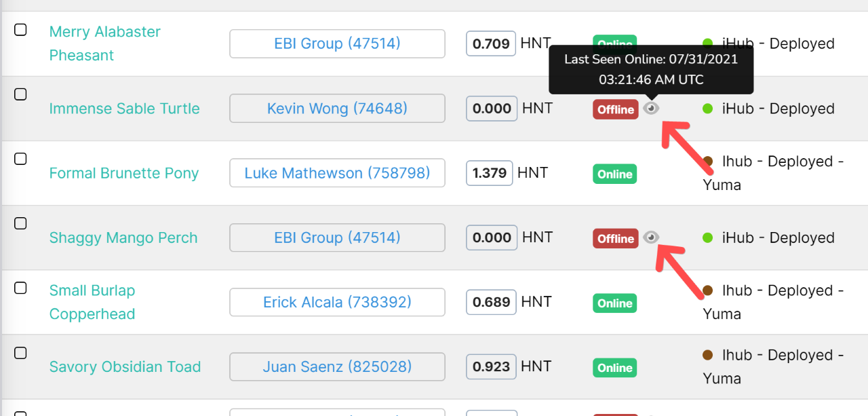This screenshot has width=868, height=416.
Task: Click the green status dot in Shaggy Mango Perch row
Action: tap(708, 238)
